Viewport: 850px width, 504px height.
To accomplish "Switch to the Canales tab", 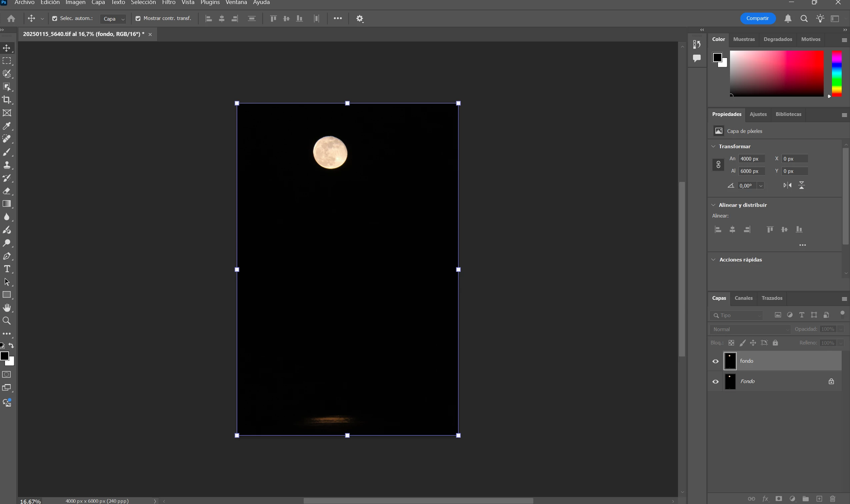I will pyautogui.click(x=743, y=298).
